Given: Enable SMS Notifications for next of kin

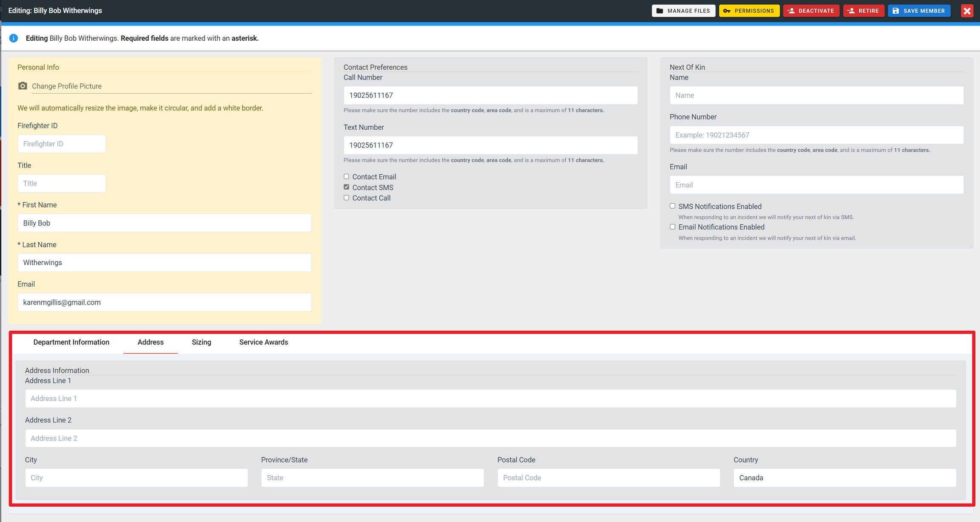Looking at the screenshot, I should pyautogui.click(x=672, y=206).
